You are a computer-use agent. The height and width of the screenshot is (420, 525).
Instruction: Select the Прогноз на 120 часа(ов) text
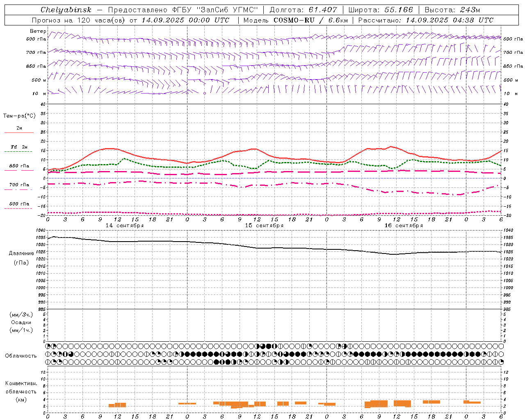tap(79, 20)
